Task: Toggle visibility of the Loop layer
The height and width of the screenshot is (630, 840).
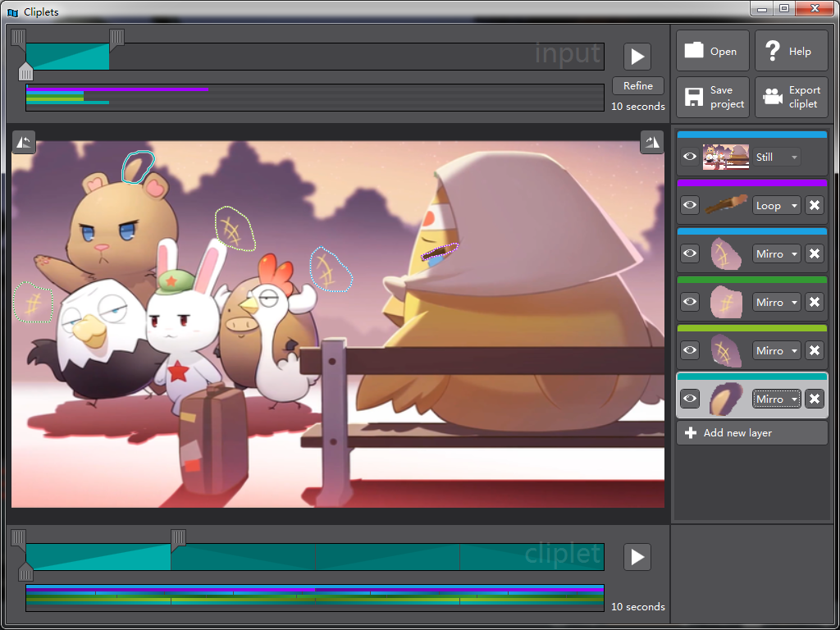Action: point(690,205)
